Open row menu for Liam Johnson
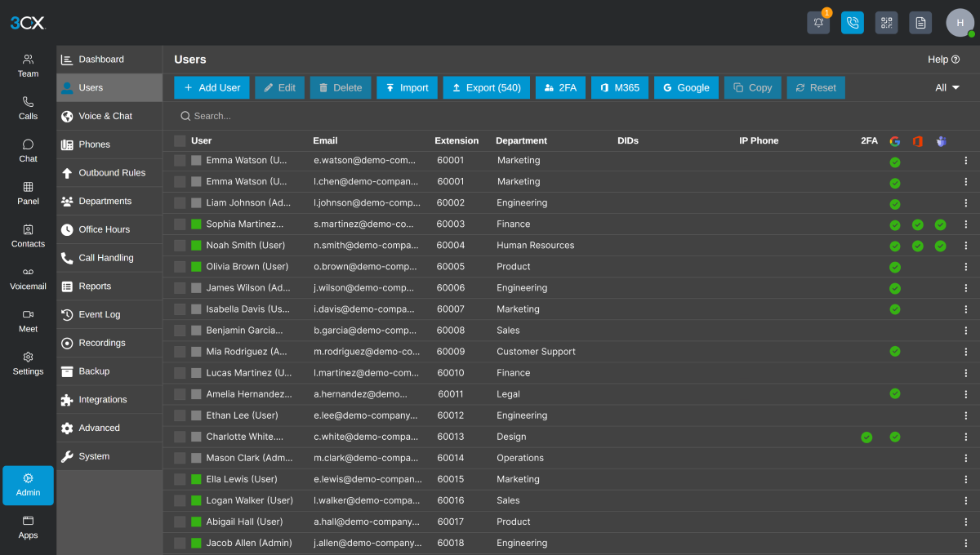Viewport: 980px width, 555px height. tap(965, 203)
